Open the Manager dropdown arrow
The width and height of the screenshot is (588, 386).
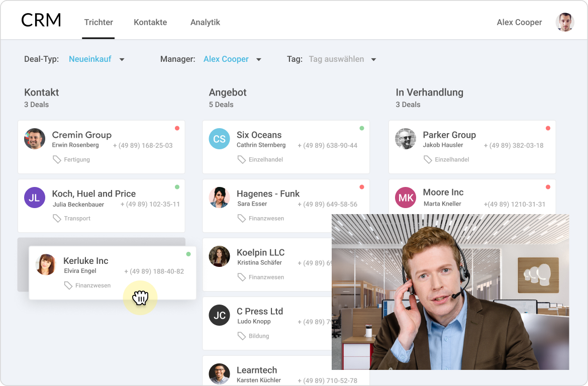(259, 60)
